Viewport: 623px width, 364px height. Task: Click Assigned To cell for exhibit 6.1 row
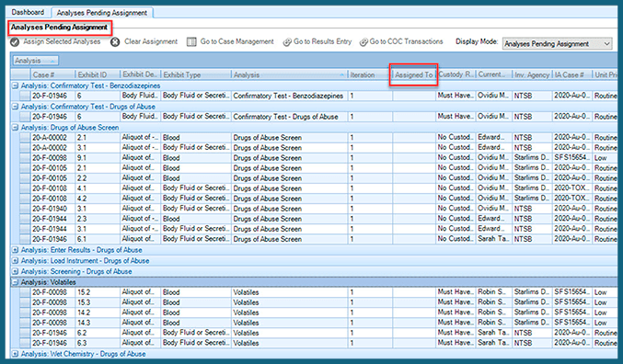click(x=414, y=239)
